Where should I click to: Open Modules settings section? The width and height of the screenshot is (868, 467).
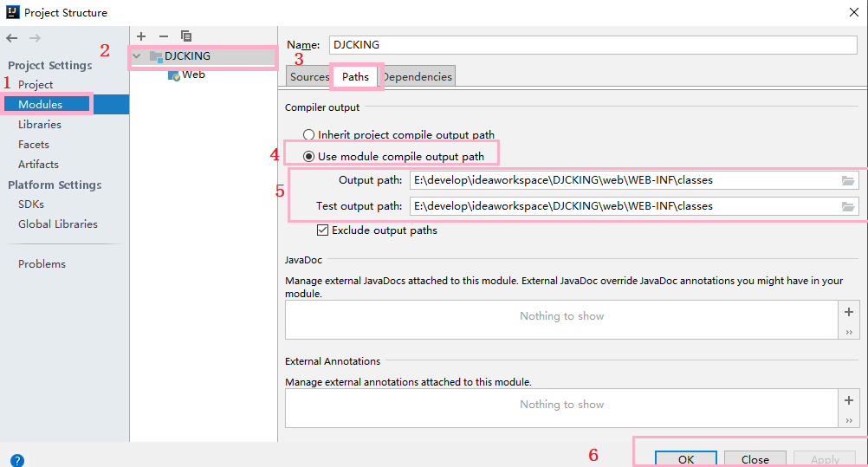40,104
